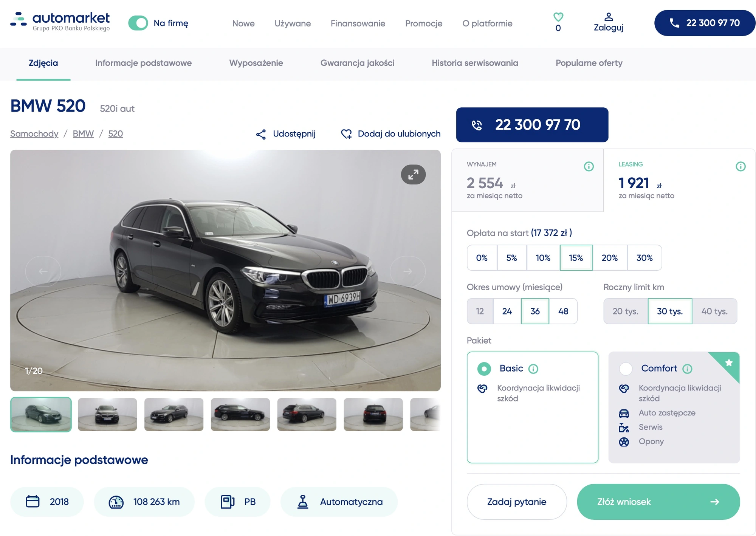Show previous photo with left arrow
Viewport: 756px width, 536px height.
coord(43,271)
